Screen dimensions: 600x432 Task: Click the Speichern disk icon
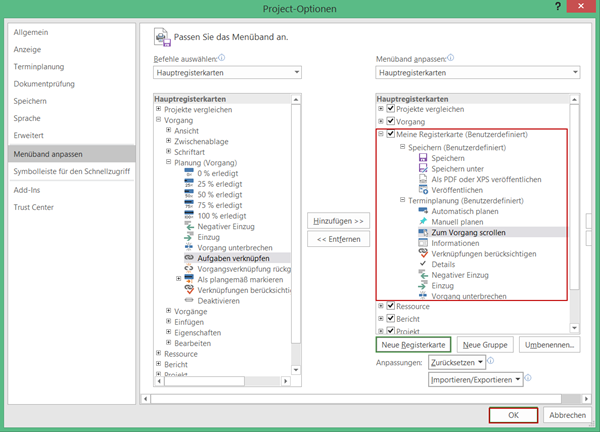(423, 159)
